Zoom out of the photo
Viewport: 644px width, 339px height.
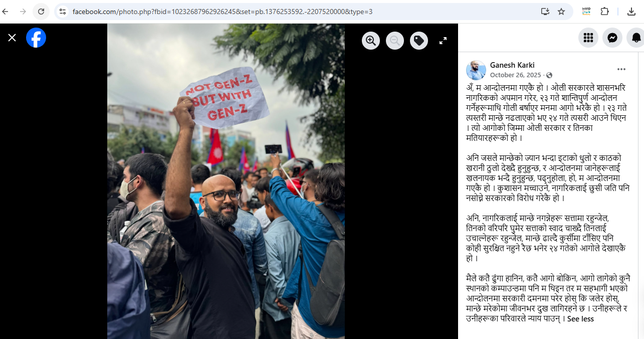[x=395, y=41]
